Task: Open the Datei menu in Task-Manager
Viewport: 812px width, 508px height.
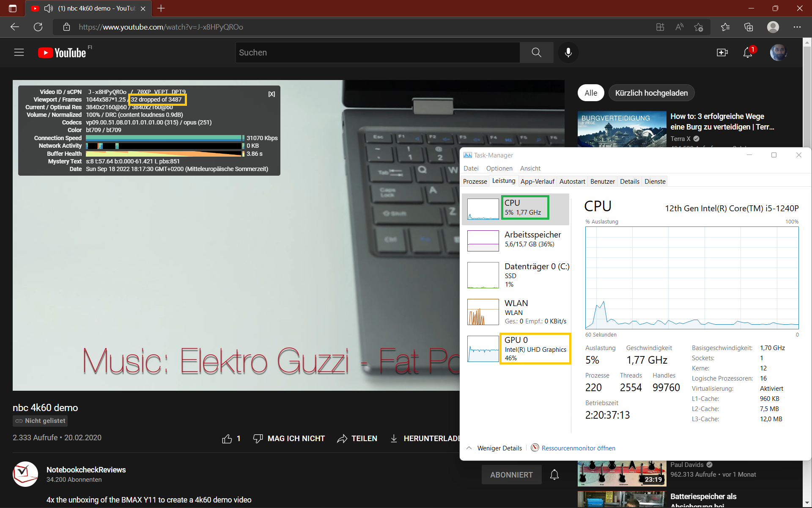Action: click(x=471, y=168)
